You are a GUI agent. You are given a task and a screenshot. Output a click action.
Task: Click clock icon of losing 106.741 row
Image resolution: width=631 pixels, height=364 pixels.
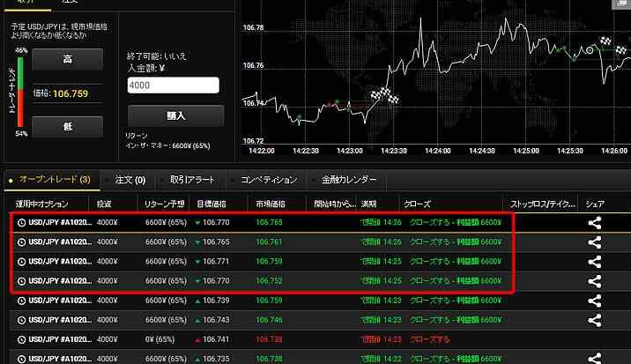21,340
